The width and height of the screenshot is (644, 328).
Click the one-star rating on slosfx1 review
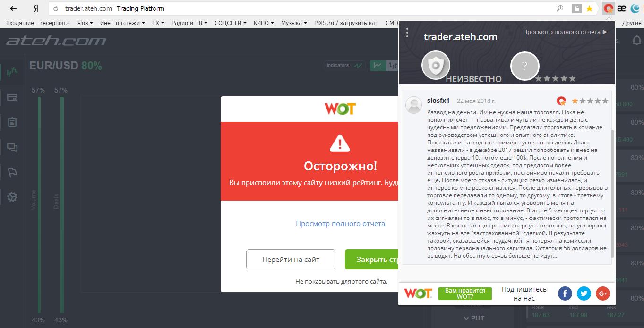[x=575, y=101]
